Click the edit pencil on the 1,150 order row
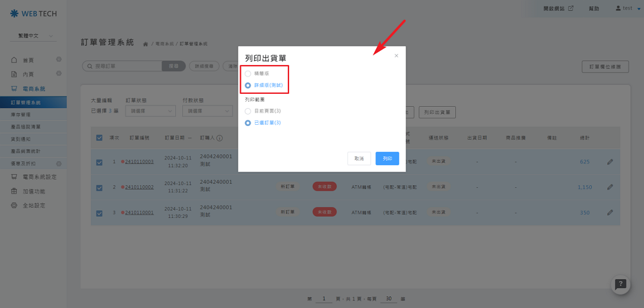644x308 pixels. pyautogui.click(x=610, y=187)
